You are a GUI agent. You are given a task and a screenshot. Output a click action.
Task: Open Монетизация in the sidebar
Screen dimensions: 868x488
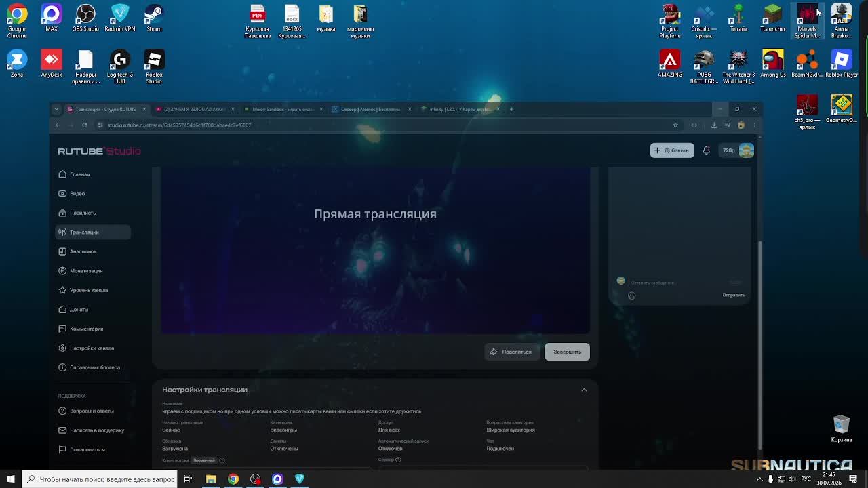tap(93, 271)
